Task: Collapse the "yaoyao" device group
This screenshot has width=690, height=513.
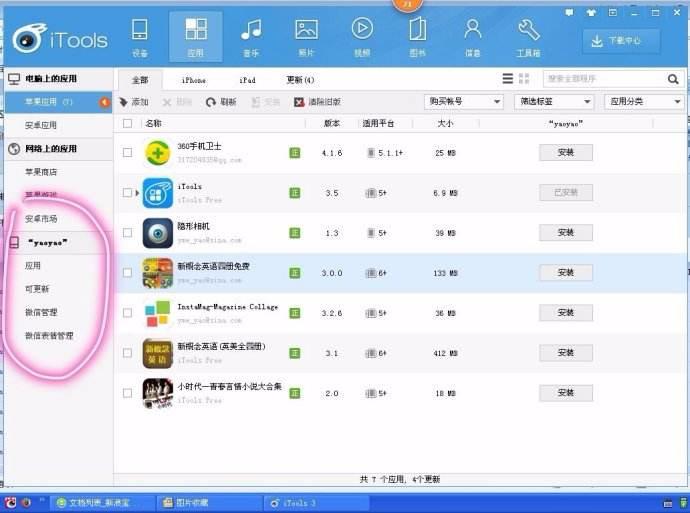Action: tap(58, 242)
